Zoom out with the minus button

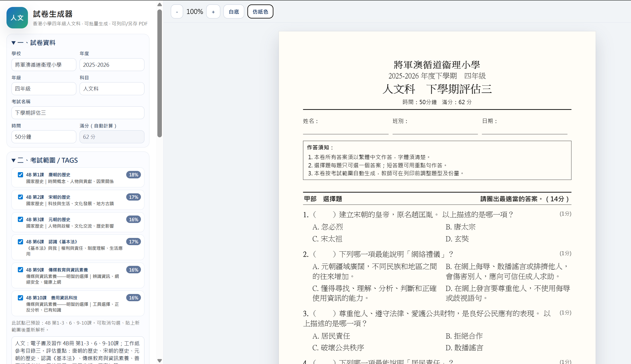pyautogui.click(x=177, y=11)
